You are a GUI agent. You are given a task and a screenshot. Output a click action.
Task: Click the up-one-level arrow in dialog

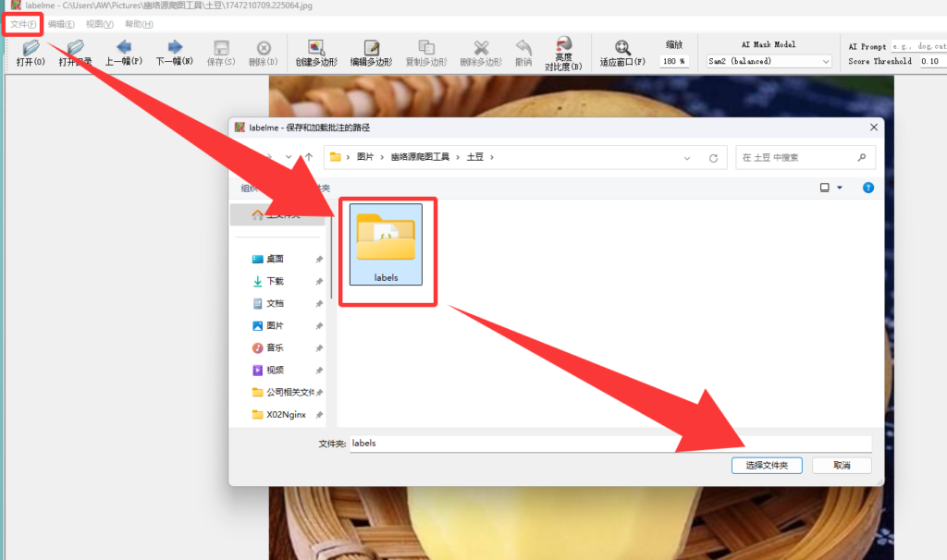[x=309, y=157]
